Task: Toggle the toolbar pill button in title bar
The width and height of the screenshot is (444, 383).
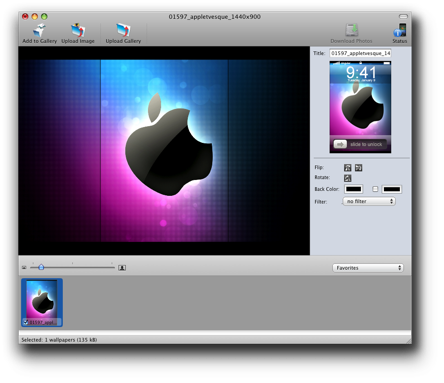Action: [x=403, y=16]
